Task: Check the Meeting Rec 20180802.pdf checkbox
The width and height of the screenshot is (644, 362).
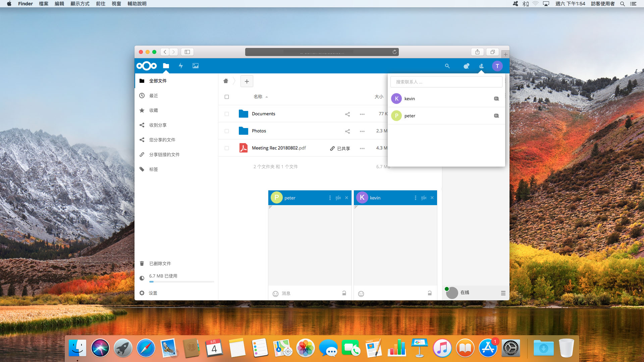Action: pyautogui.click(x=227, y=148)
